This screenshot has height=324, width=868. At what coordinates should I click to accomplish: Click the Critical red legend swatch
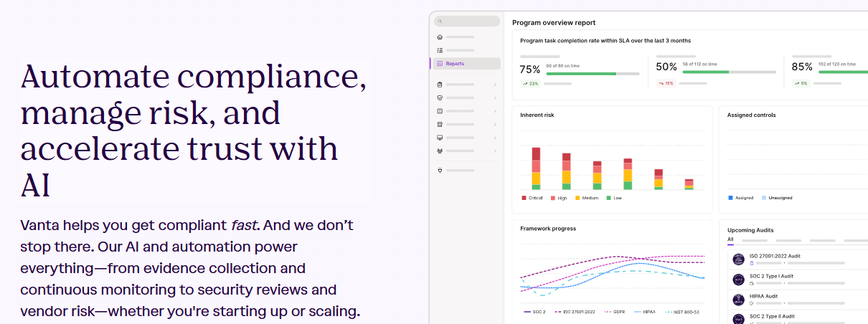pyautogui.click(x=524, y=198)
